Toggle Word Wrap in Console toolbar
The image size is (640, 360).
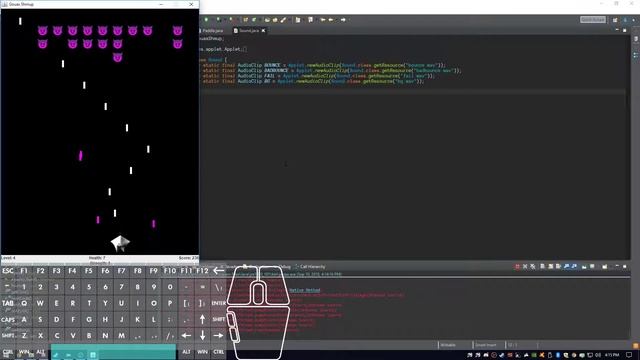pyautogui.click(x=558, y=267)
